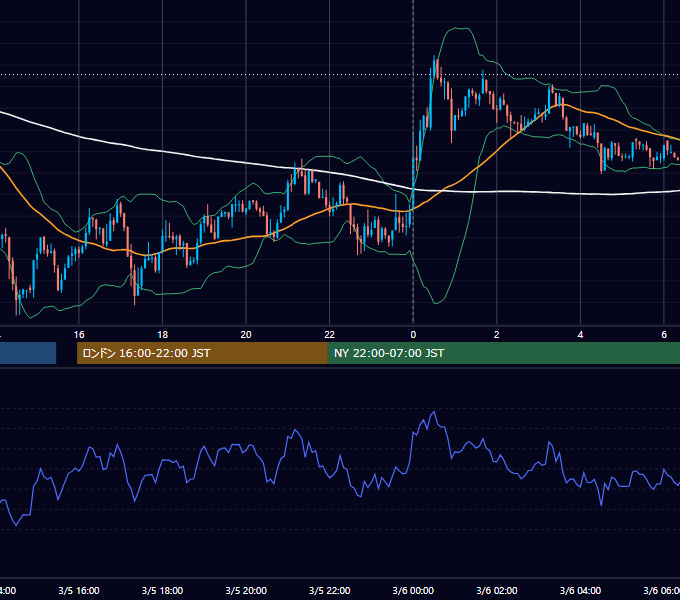
Task: Click the '20' hour label on upper time axis
Action: click(x=246, y=335)
